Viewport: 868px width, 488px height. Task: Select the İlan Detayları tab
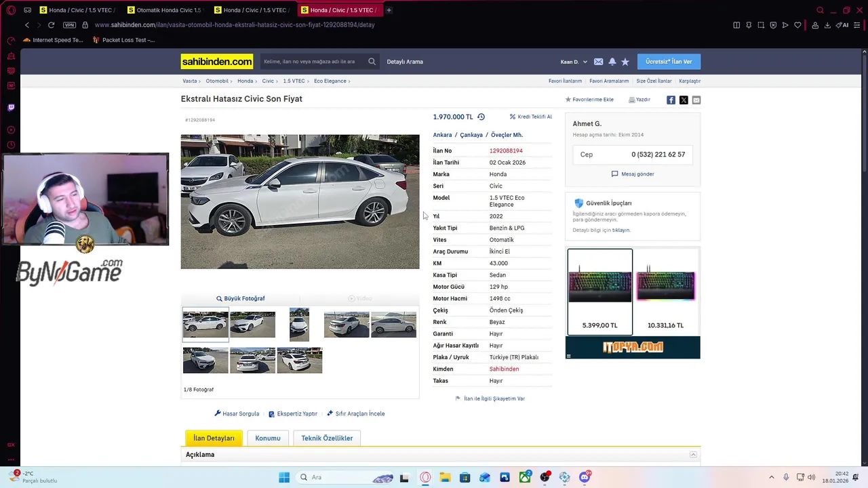click(x=214, y=438)
